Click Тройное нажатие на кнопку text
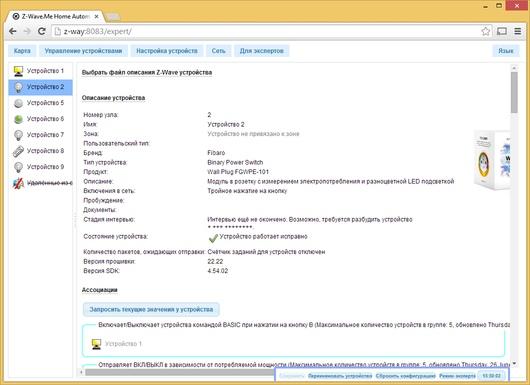Viewport: 530px width, 385px height. [x=247, y=191]
